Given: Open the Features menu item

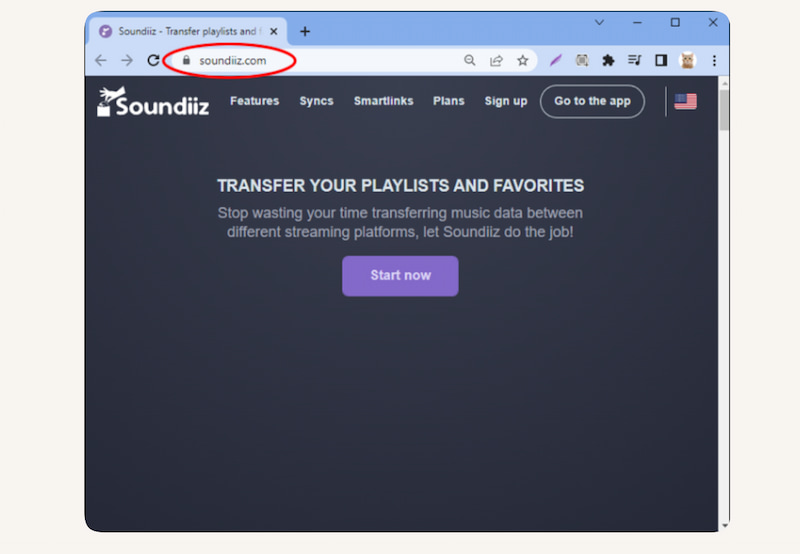Looking at the screenshot, I should tap(255, 101).
